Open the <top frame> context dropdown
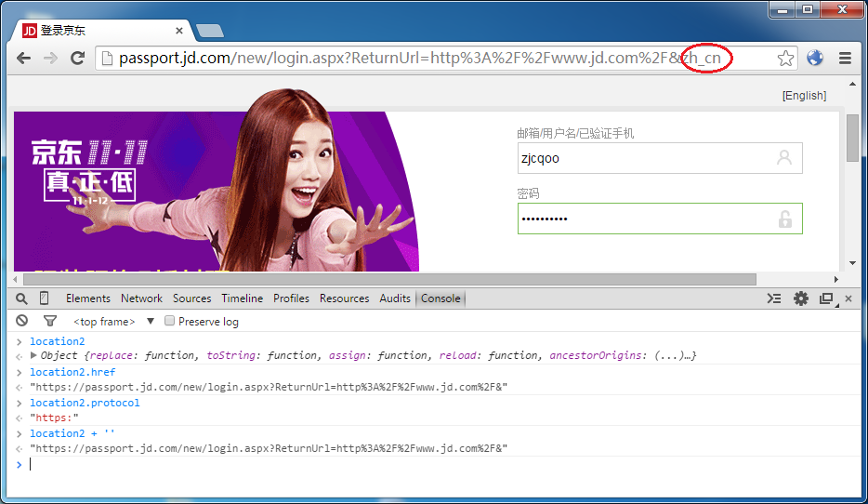Image resolution: width=868 pixels, height=504 pixels. 114,322
